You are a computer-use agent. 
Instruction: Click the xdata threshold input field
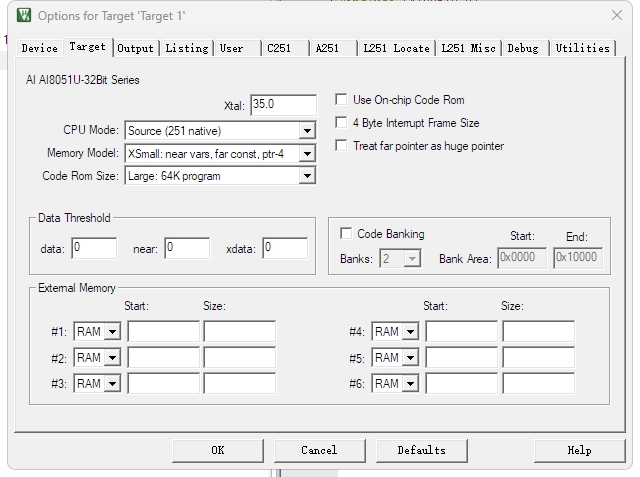click(x=285, y=248)
